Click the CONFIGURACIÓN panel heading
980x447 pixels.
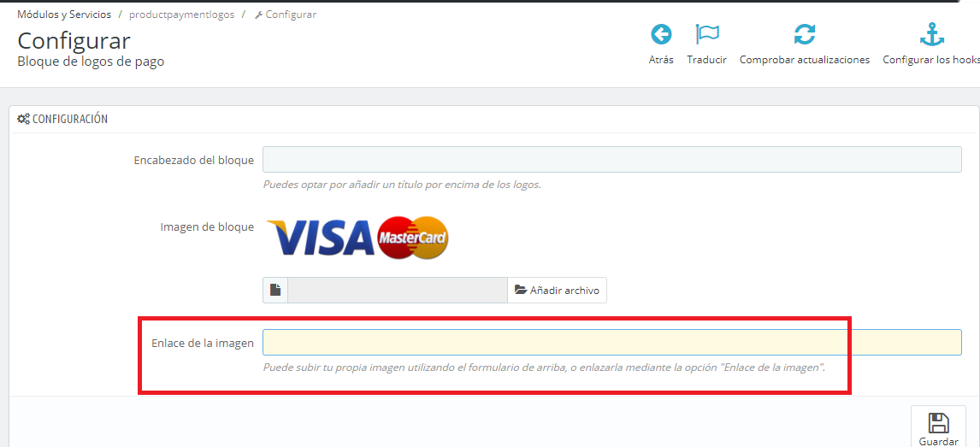point(70,119)
